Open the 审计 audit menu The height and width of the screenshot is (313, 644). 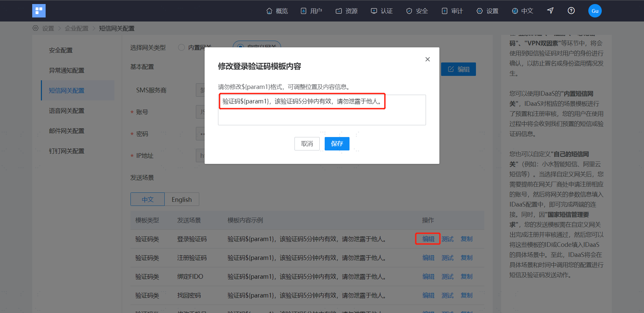(x=452, y=11)
